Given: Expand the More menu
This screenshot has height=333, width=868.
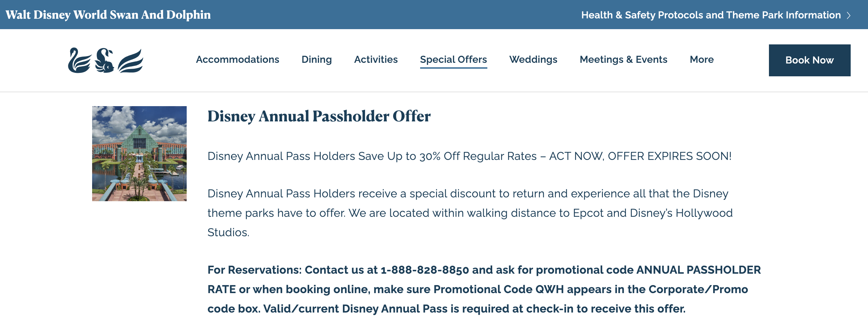Looking at the screenshot, I should tap(702, 60).
